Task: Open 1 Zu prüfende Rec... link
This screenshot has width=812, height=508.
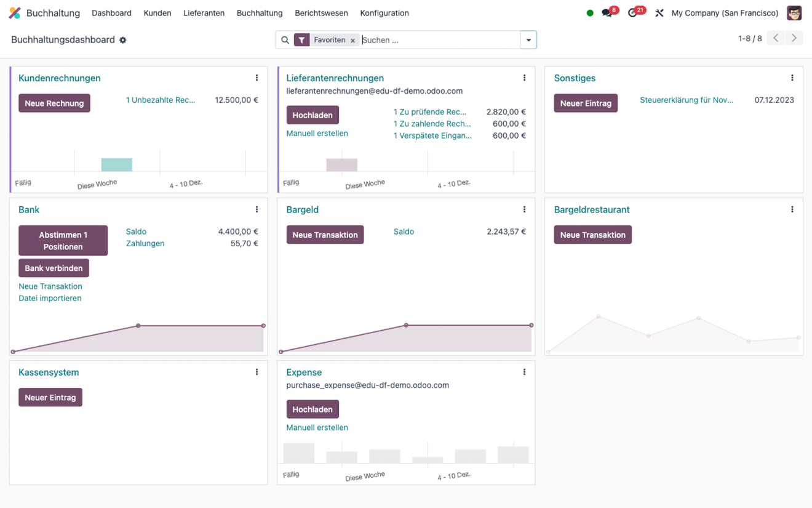Action: [430, 112]
